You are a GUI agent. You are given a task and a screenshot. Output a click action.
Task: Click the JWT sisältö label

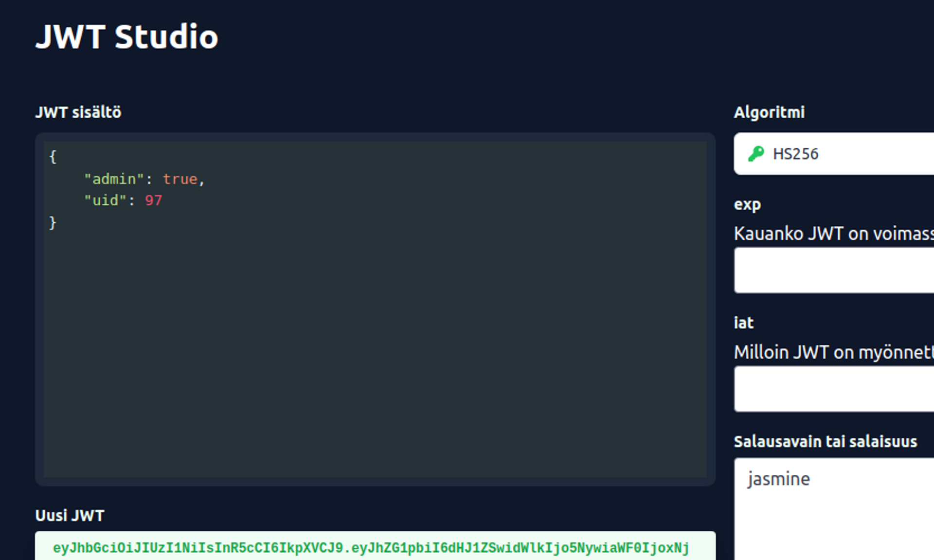click(x=78, y=112)
